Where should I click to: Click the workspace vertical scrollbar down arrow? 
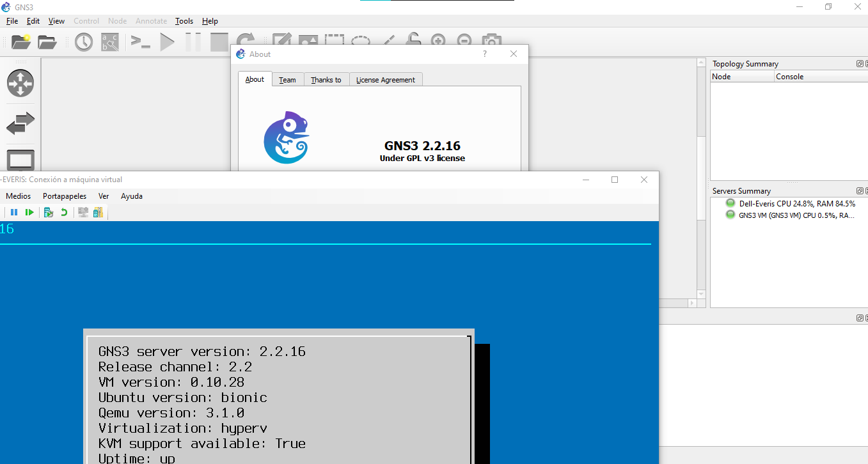click(x=701, y=293)
